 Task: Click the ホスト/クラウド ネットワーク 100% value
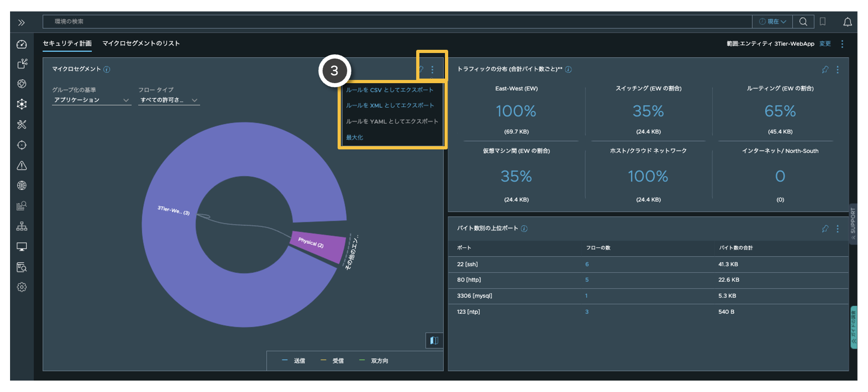point(648,176)
